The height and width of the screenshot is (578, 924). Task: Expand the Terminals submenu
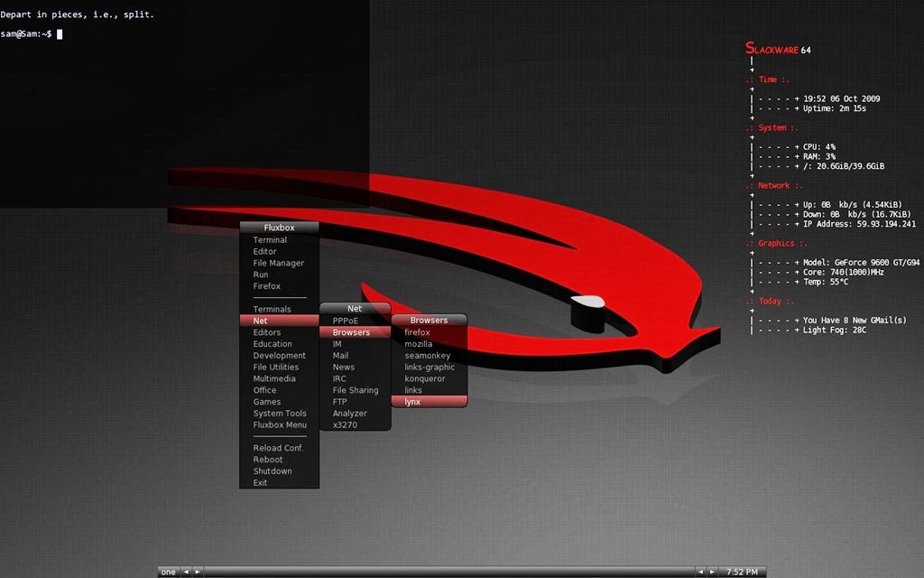pos(280,309)
